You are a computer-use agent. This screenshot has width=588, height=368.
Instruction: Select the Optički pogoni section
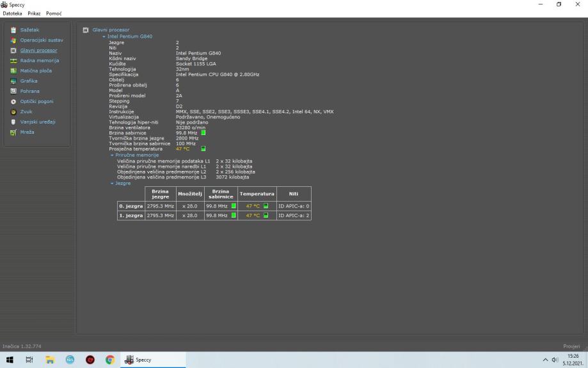[x=36, y=102]
